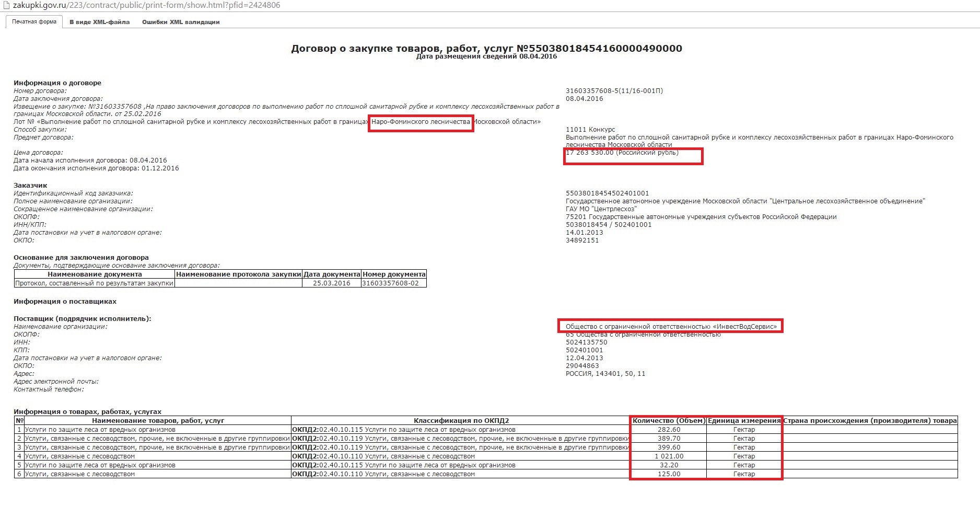This screenshot has width=980, height=517.
Task: Click document number 31603357608-02 cell
Action: click(x=394, y=283)
